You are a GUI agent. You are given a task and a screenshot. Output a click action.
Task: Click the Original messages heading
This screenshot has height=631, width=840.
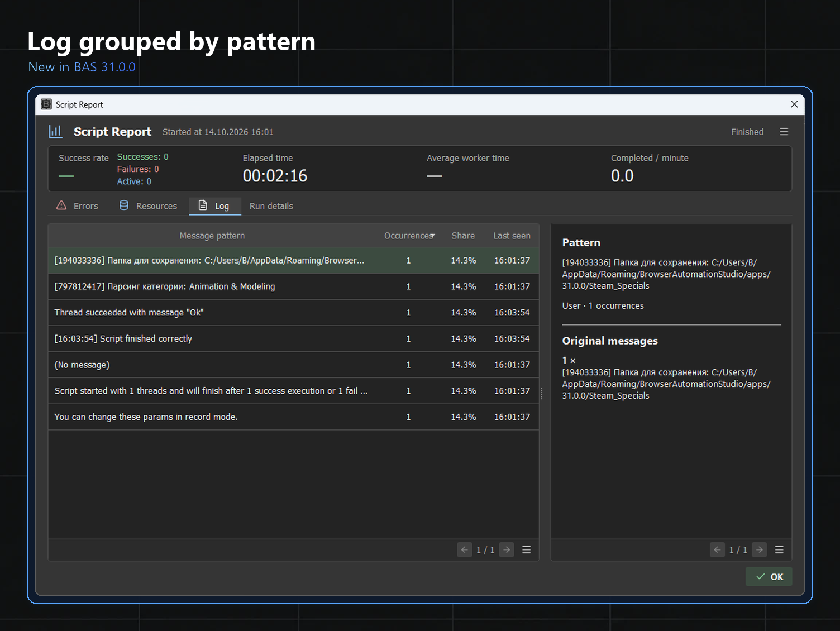point(610,341)
